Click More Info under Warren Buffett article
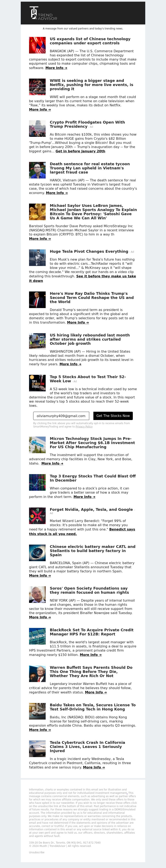Image resolution: width=166 pixels, height=868 pixels. click(96, 692)
